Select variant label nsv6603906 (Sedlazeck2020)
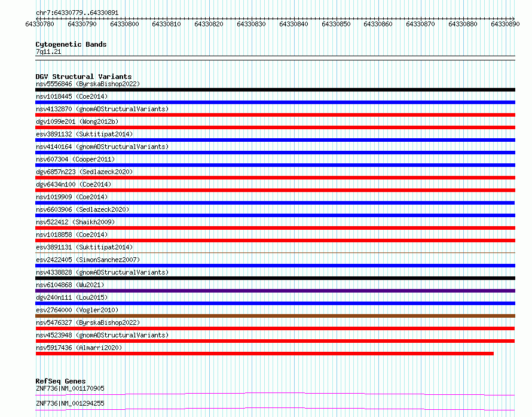This screenshot has height=417, width=532. tap(82, 209)
